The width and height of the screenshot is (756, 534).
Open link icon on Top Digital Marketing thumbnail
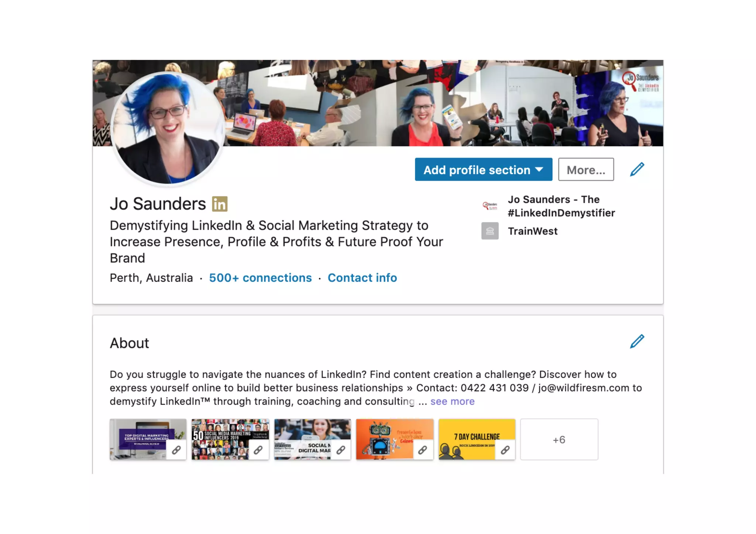click(x=176, y=450)
